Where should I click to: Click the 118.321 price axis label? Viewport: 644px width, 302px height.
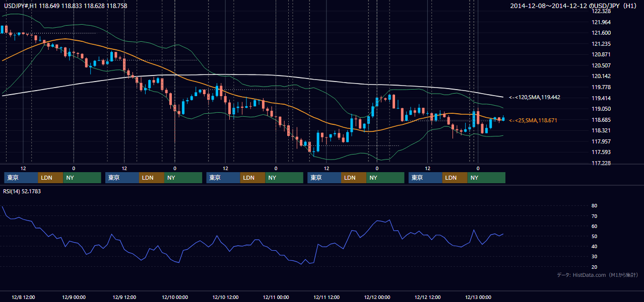tap(601, 130)
